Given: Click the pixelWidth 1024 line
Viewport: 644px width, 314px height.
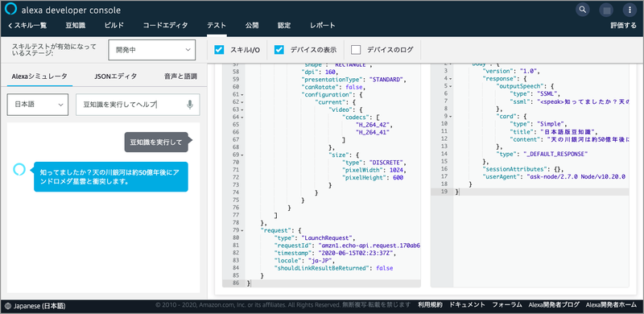Looking at the screenshot, I should tap(374, 170).
